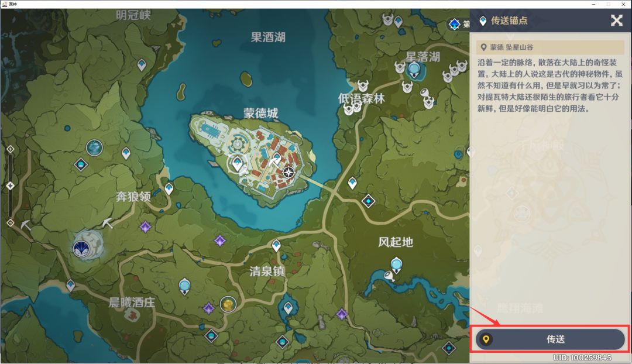Click the 清泉镇 map label
Viewport: 632px width, 364px height.
[x=267, y=271]
